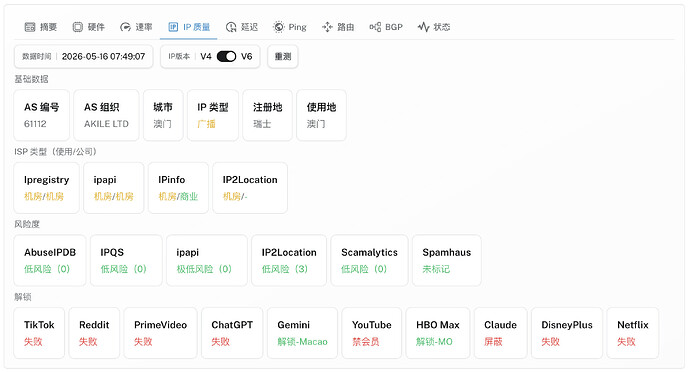
Task: Click the V6 label
Action: coord(246,56)
